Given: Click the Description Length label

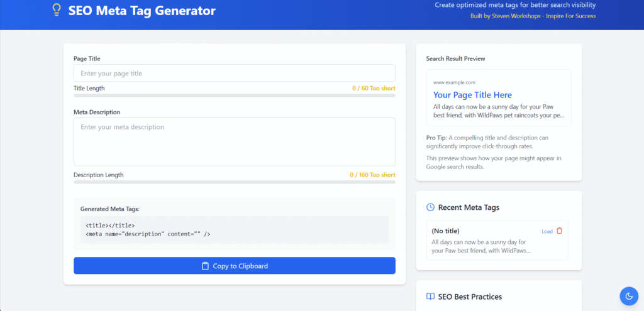Looking at the screenshot, I should 99,175.
